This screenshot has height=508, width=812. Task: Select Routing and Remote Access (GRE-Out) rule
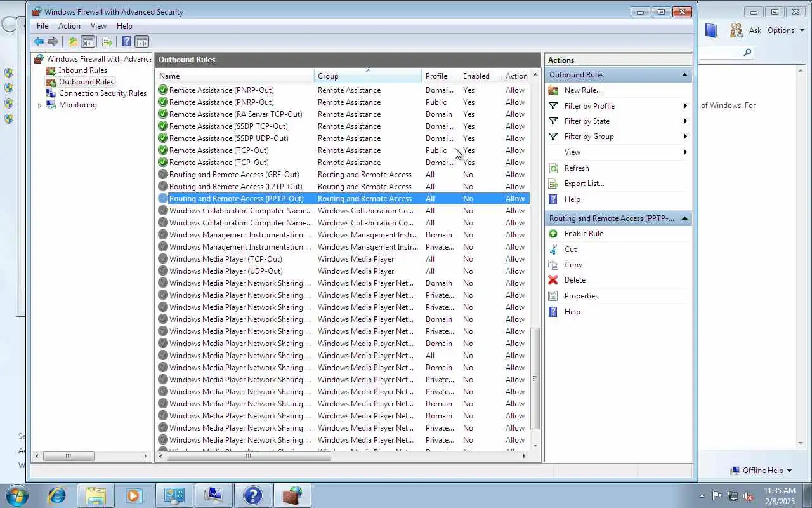tap(343, 175)
